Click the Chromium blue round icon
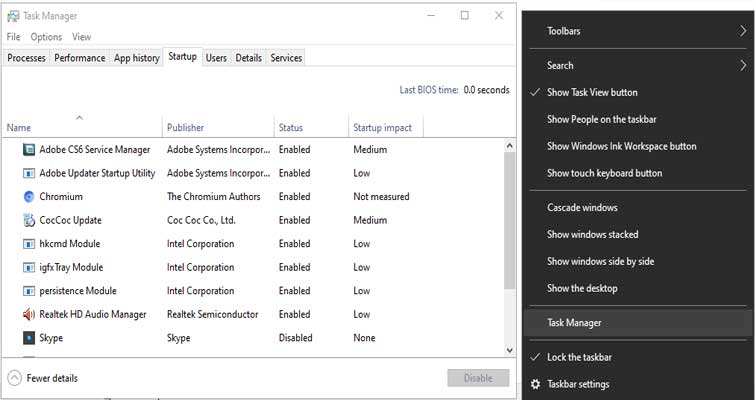Screen dimensions: 755x400 29,197
